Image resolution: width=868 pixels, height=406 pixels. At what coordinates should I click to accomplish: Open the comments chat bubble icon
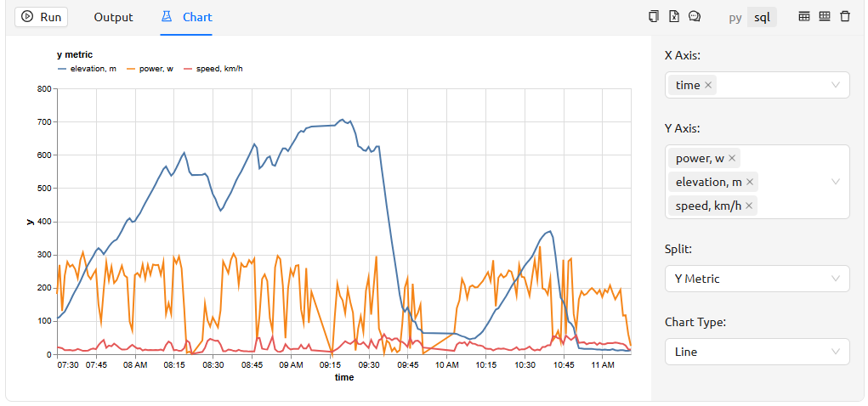(695, 16)
